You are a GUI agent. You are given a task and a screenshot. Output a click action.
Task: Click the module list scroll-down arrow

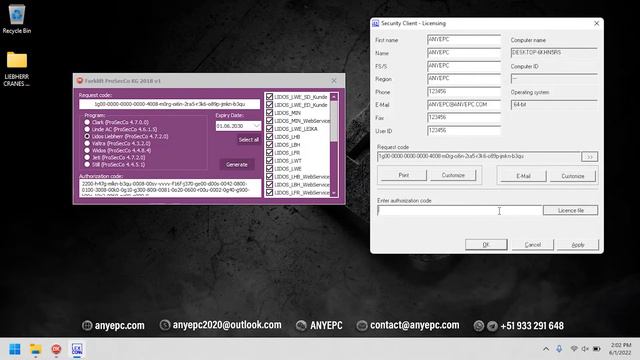(334, 193)
